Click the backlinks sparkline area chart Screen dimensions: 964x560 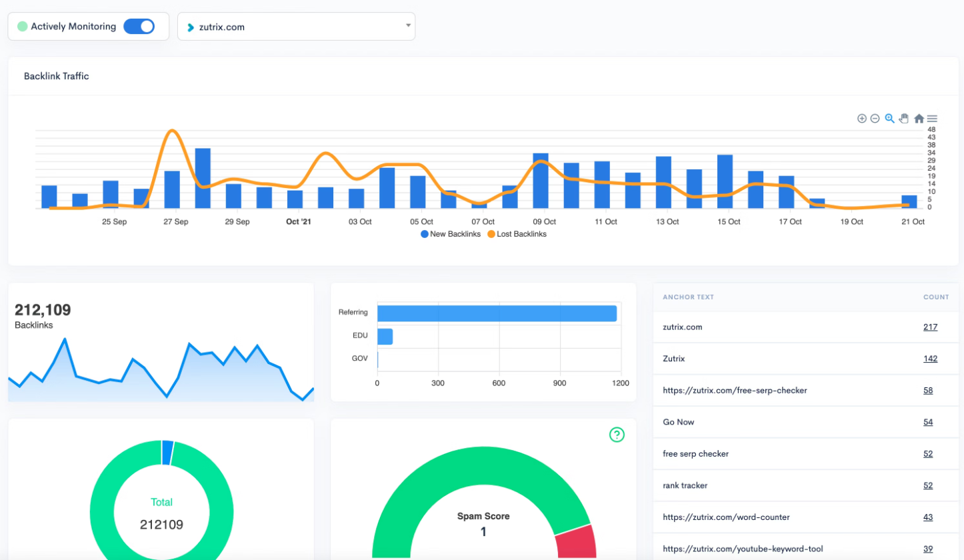coord(161,370)
